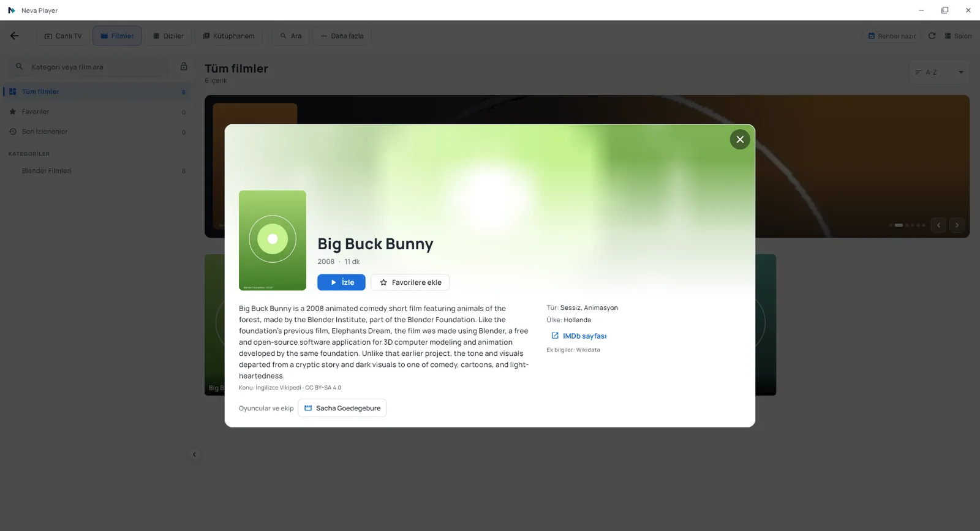Click the search magnifier icon in sidebar
980x531 pixels.
(19, 67)
